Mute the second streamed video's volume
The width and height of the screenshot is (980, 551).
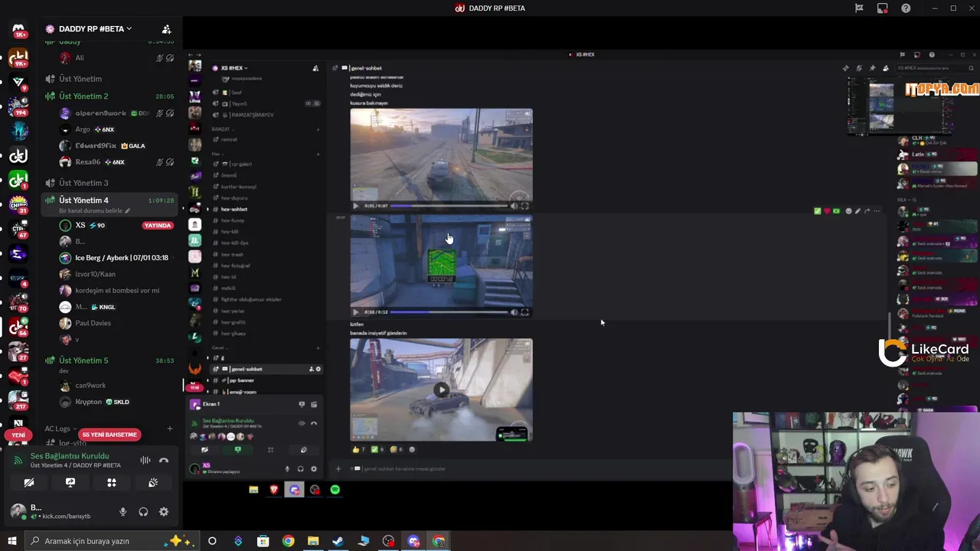(x=514, y=312)
